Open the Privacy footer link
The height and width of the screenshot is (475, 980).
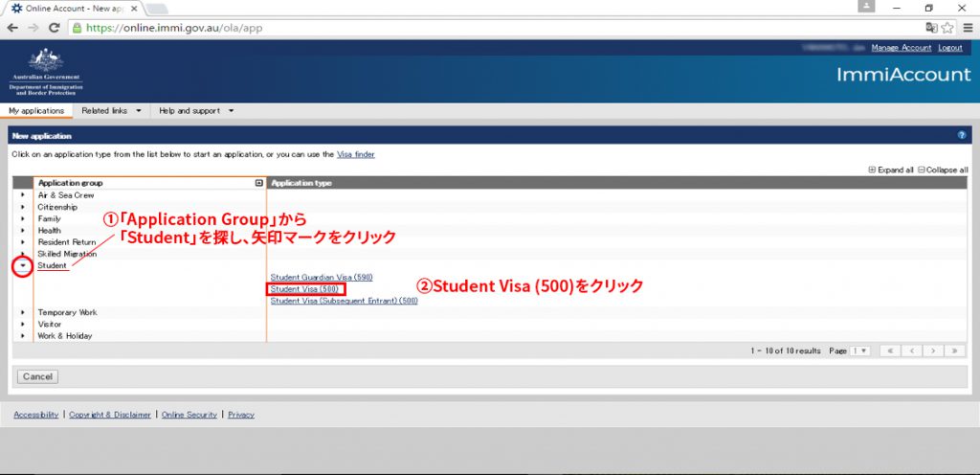click(241, 415)
